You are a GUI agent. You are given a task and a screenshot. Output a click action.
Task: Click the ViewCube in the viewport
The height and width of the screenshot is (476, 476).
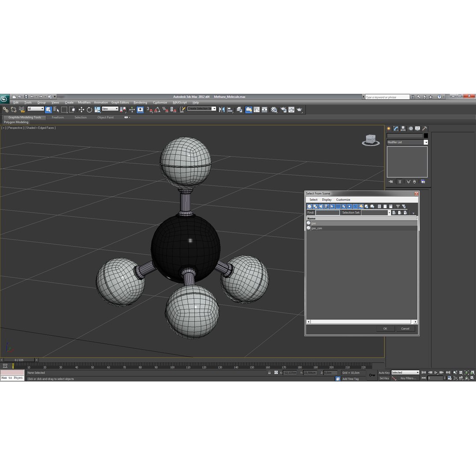[x=371, y=140]
